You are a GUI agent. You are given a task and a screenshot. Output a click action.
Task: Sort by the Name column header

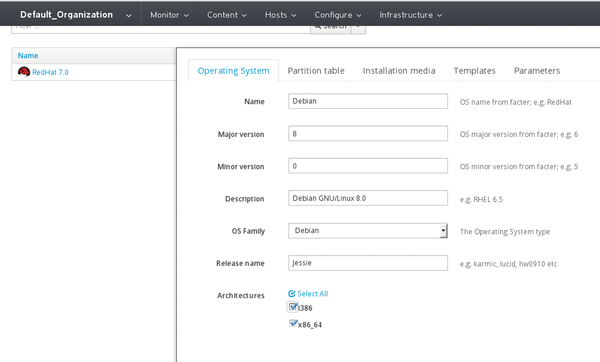[x=28, y=55]
